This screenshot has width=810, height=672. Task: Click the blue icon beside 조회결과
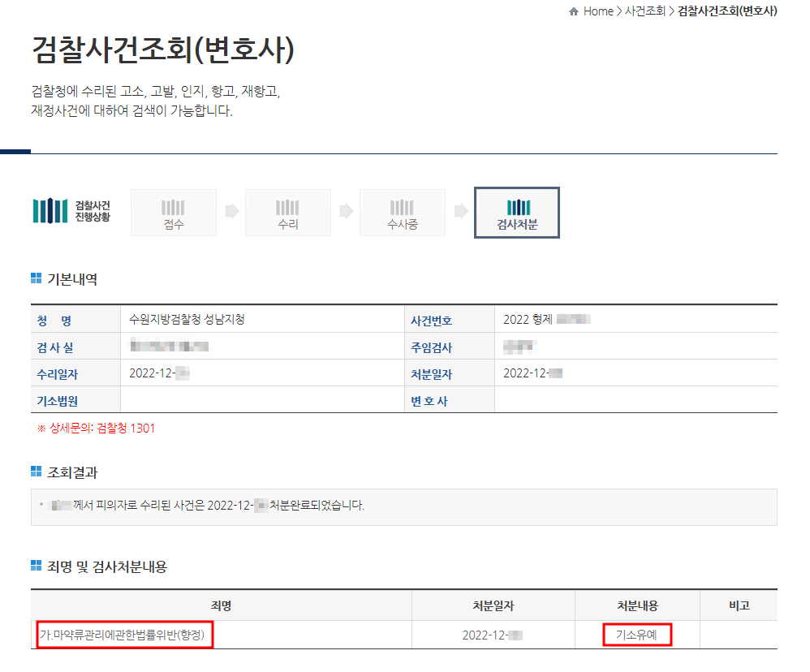point(36,472)
